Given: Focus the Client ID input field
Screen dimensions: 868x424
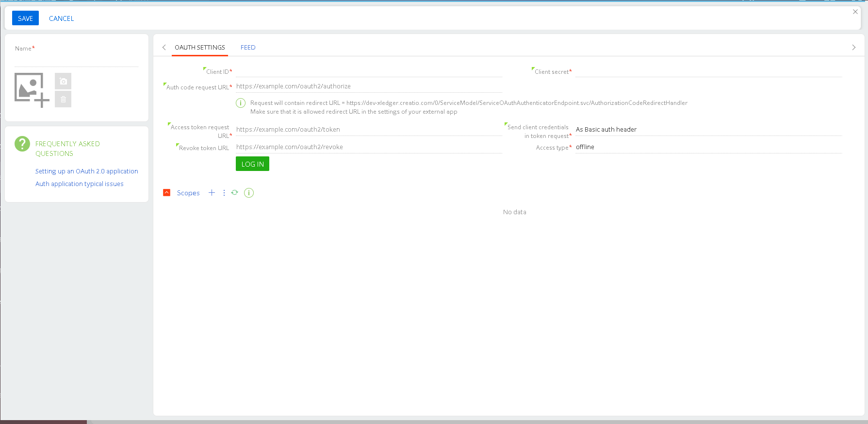Looking at the screenshot, I should 368,71.
